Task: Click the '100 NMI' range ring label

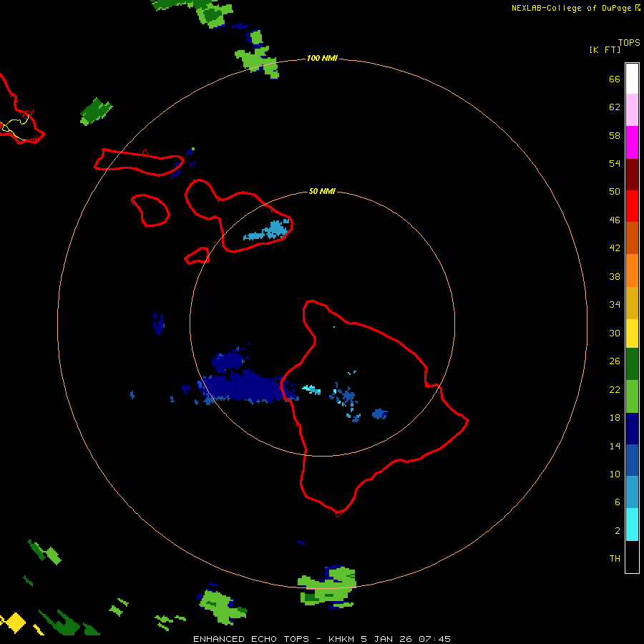Action: point(322,59)
